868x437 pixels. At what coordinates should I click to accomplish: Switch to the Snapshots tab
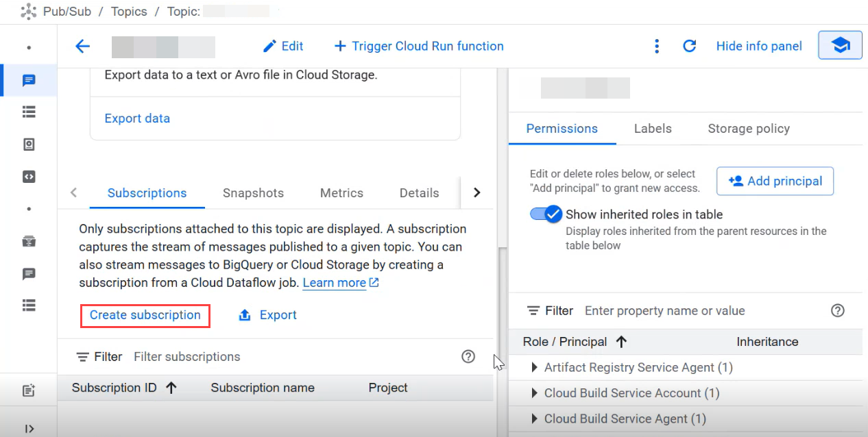click(x=253, y=193)
